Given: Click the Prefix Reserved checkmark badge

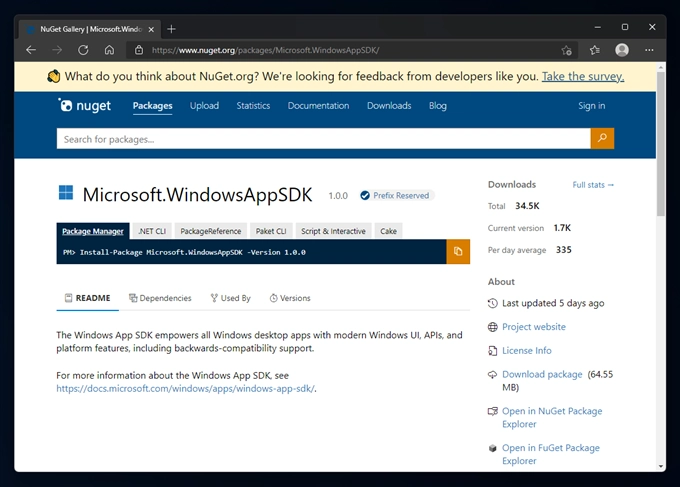Looking at the screenshot, I should coord(365,196).
